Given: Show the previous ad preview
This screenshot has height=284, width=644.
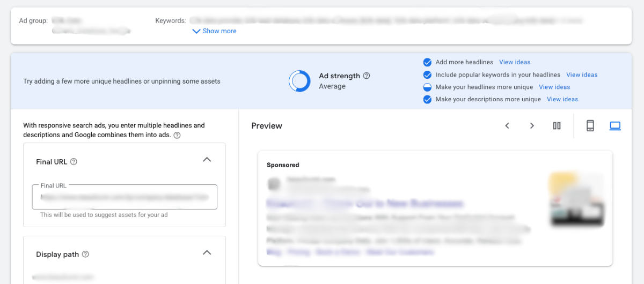Looking at the screenshot, I should [x=507, y=126].
